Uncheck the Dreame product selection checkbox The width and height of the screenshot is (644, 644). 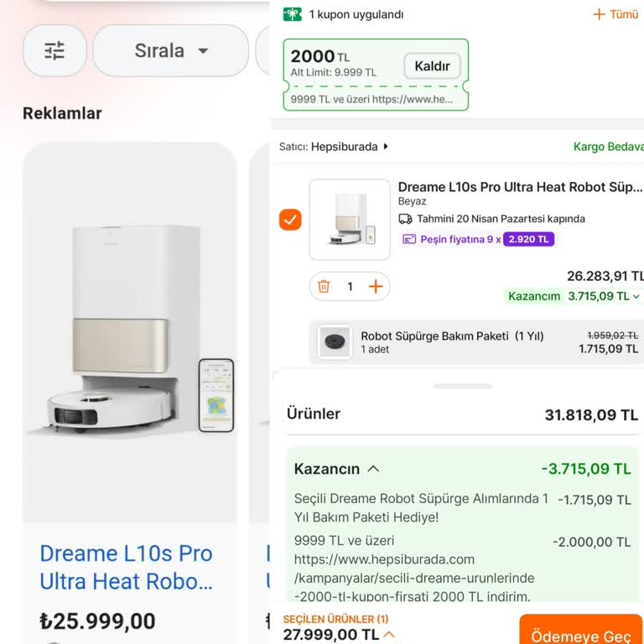(290, 220)
